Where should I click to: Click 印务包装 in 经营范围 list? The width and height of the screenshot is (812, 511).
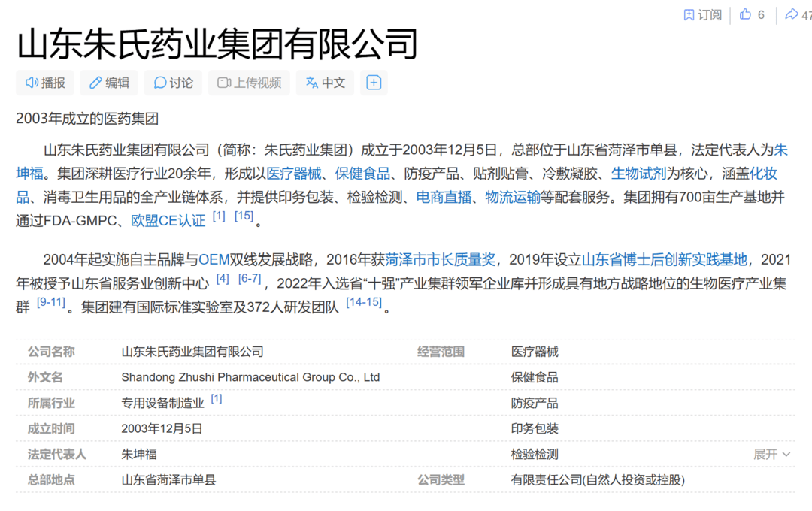pyautogui.click(x=535, y=428)
